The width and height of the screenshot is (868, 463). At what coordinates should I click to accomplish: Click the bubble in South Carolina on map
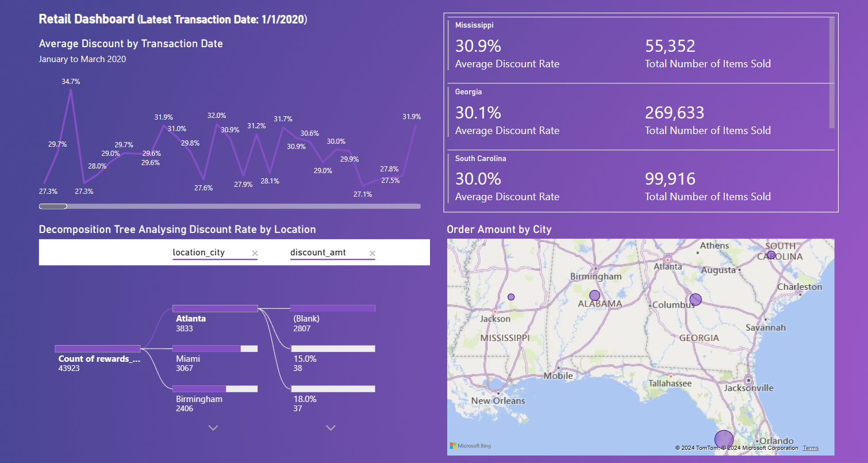[x=771, y=255]
